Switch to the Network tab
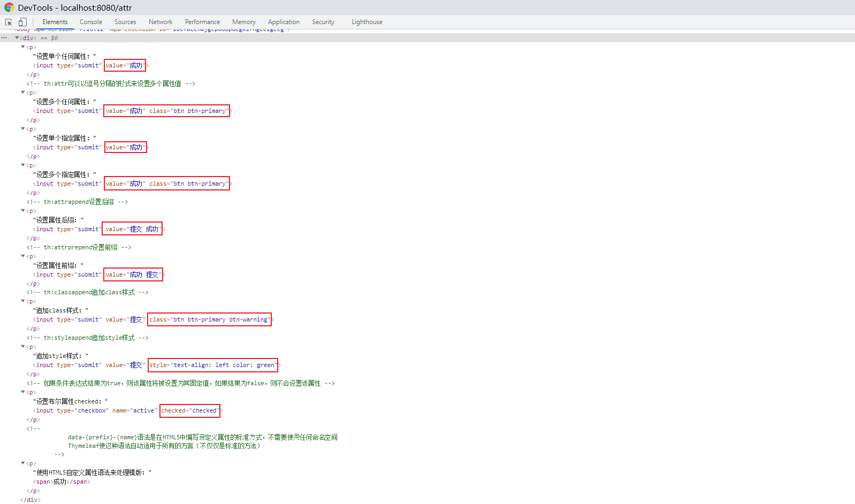Viewport: 855px width, 504px height. 161,22
